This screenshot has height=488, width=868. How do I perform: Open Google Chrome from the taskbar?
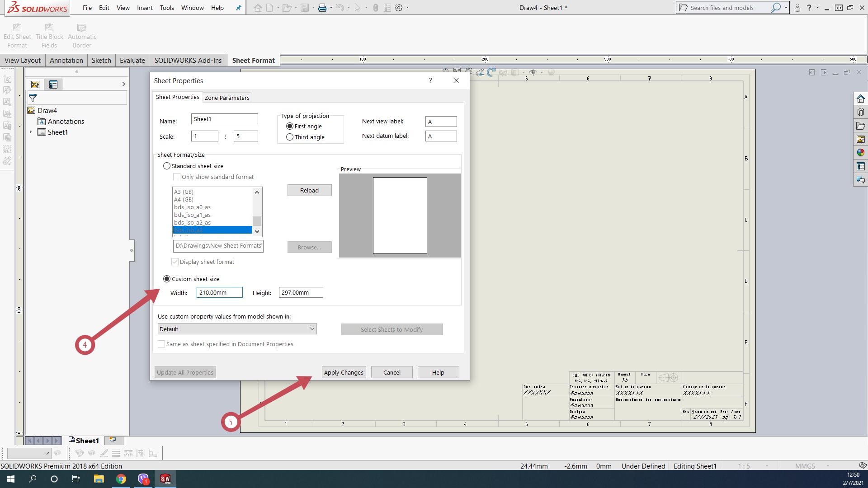(x=121, y=479)
